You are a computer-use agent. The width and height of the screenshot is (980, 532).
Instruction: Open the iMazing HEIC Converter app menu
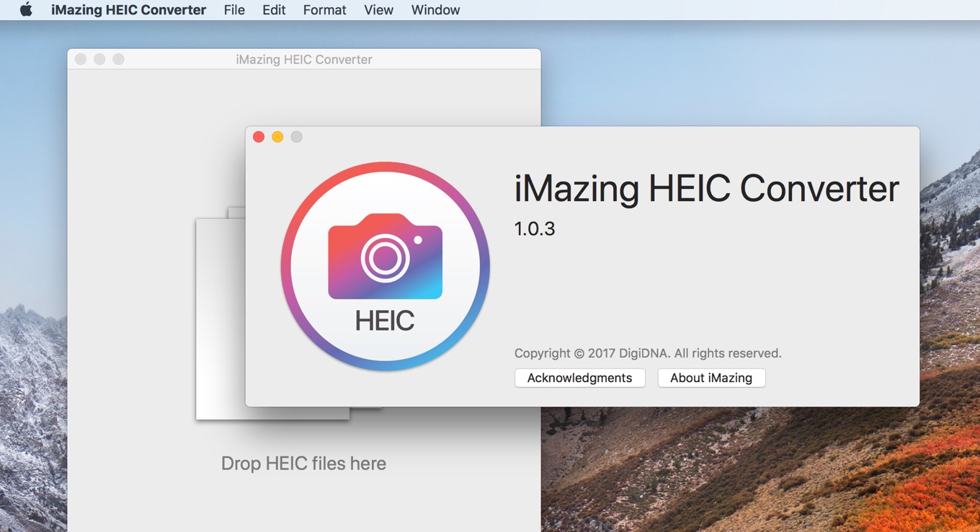(x=128, y=10)
